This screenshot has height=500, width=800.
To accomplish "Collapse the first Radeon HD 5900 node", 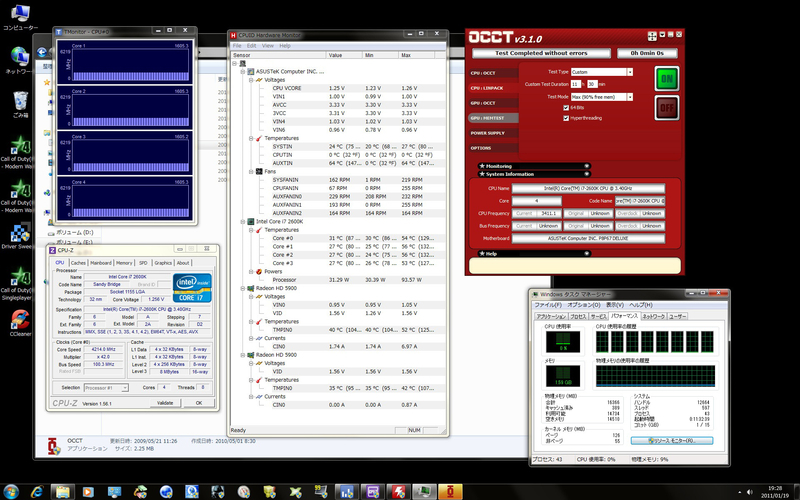I will coord(243,288).
